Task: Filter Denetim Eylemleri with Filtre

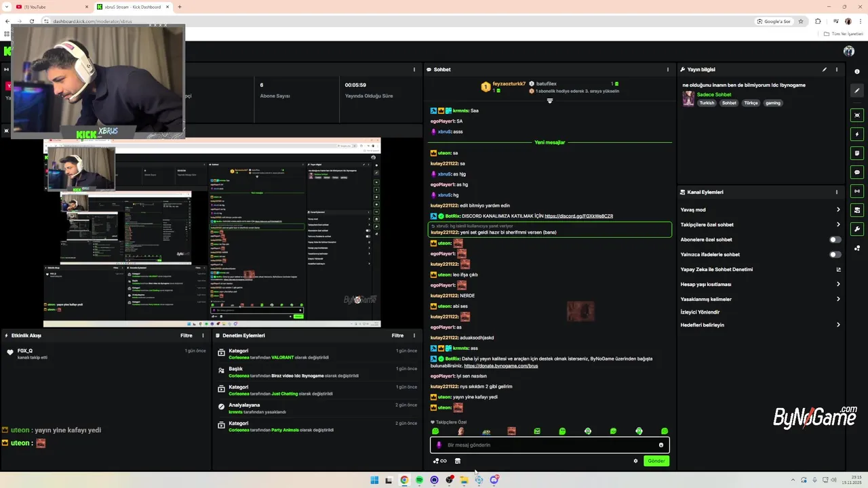Action: (x=397, y=335)
